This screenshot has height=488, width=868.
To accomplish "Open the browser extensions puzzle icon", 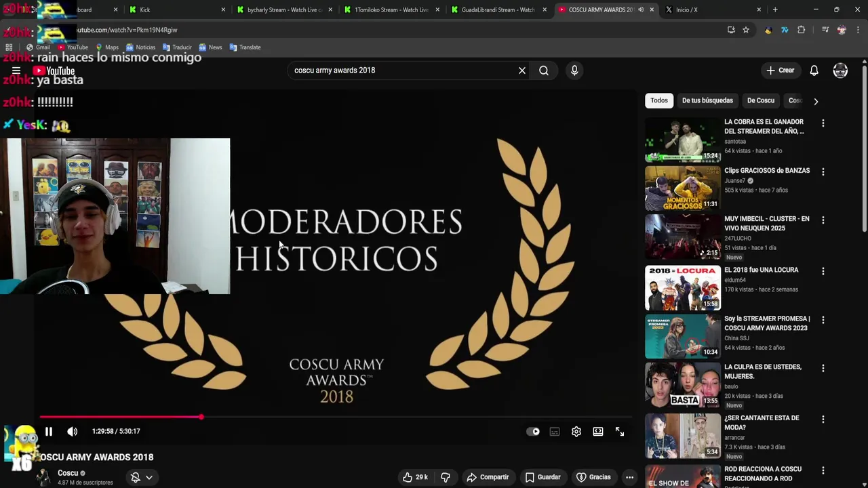I will point(802,30).
